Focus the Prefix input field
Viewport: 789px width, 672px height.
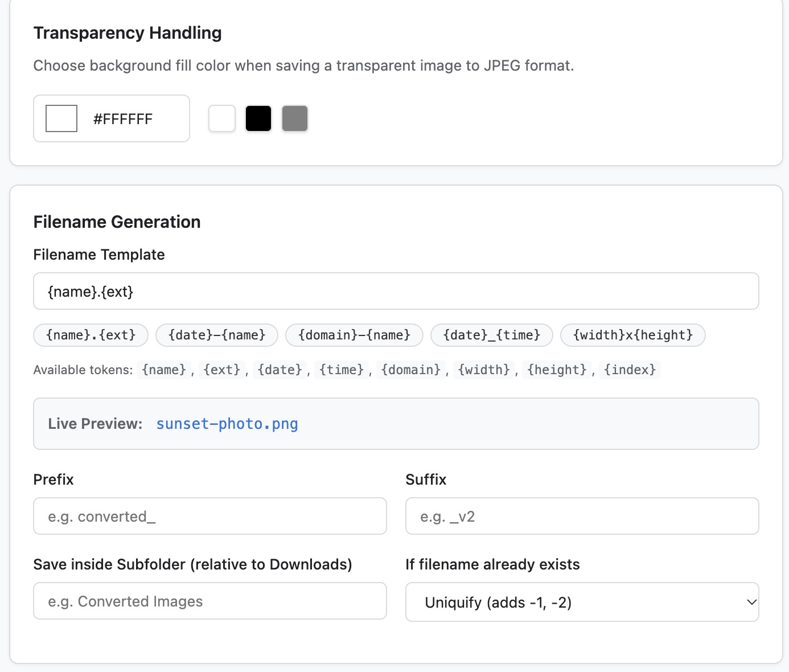coord(210,516)
